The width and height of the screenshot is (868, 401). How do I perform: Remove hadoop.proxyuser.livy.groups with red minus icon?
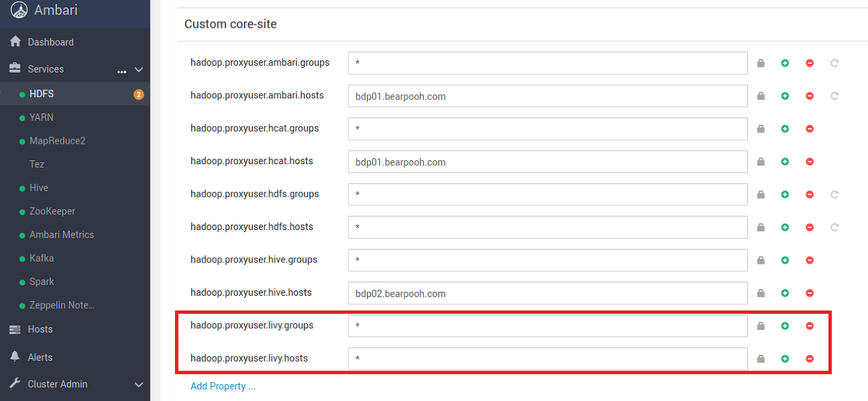pyautogui.click(x=810, y=326)
